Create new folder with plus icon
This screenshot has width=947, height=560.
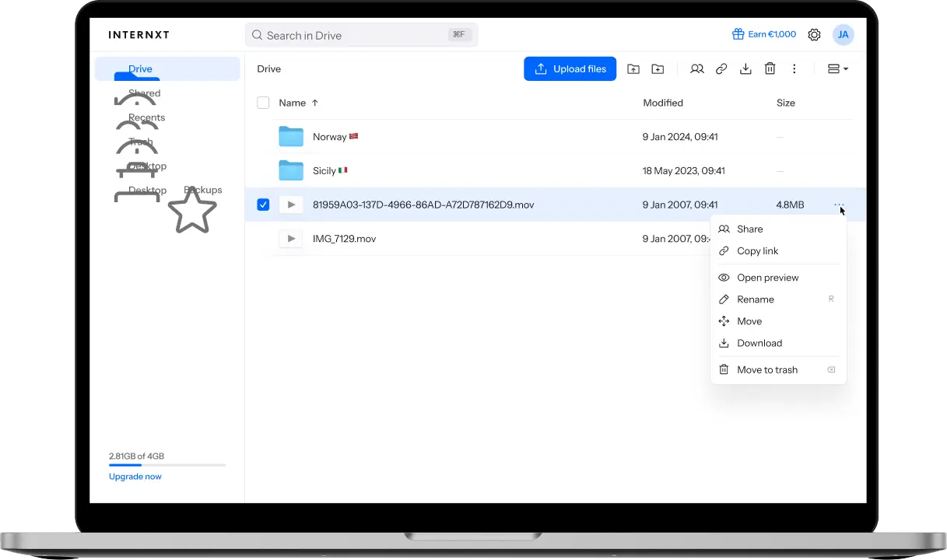(x=658, y=69)
